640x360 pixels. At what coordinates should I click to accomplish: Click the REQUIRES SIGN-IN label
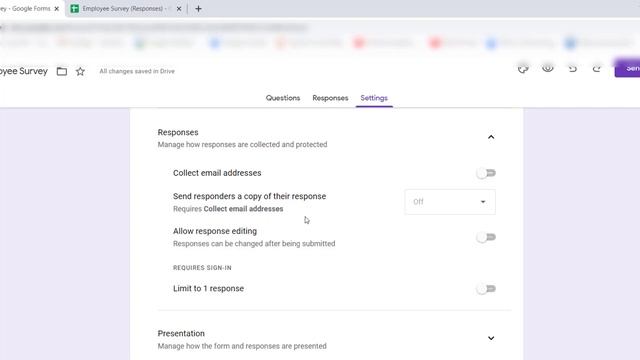point(202,268)
